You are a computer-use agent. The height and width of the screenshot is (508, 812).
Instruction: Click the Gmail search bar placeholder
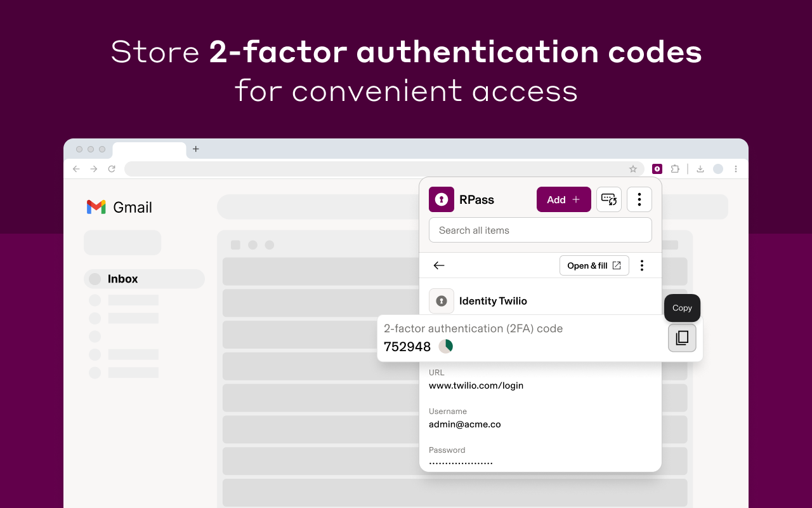(317, 207)
